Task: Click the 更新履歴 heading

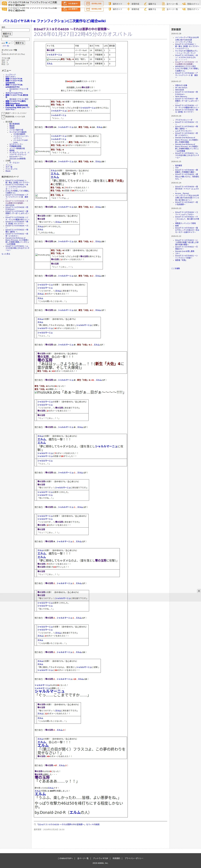Action: tap(176, 29)
